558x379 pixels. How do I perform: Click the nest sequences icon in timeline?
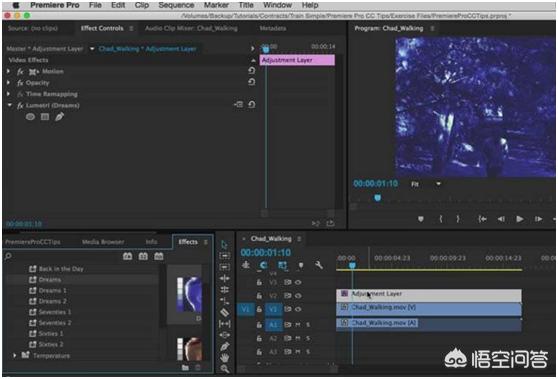246,265
